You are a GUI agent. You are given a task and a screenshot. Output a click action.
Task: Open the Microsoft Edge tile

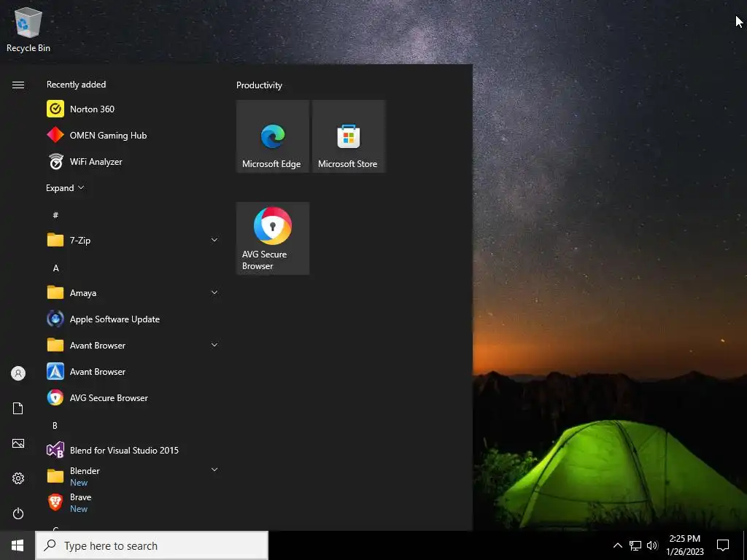tap(273, 136)
